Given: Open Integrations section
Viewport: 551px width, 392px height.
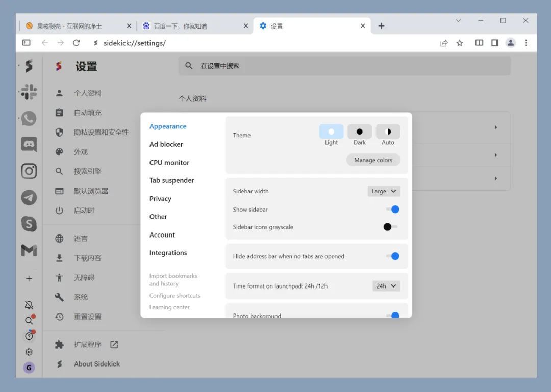Looking at the screenshot, I should click(168, 253).
